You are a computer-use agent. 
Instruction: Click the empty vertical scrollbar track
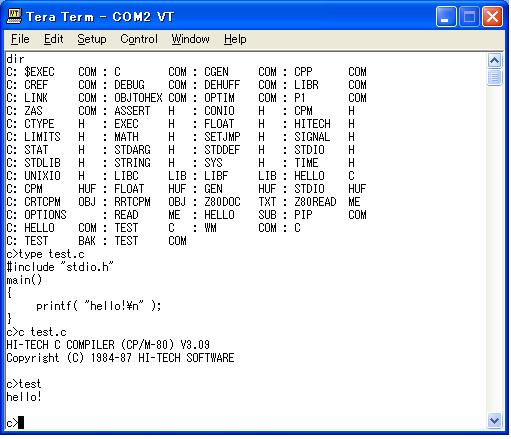click(494, 249)
